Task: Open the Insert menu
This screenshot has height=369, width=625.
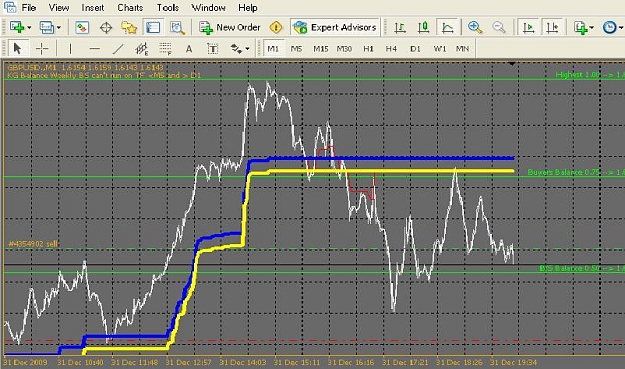Action: pos(92,8)
